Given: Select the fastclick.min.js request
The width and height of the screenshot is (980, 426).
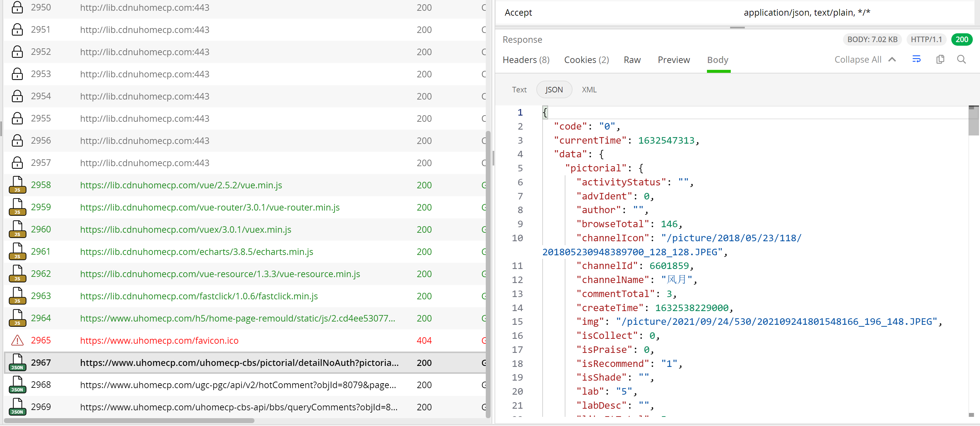Looking at the screenshot, I should point(245,296).
